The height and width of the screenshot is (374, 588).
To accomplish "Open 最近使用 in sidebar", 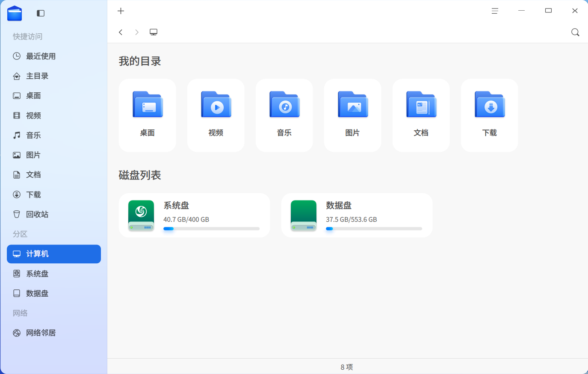I will (54, 56).
